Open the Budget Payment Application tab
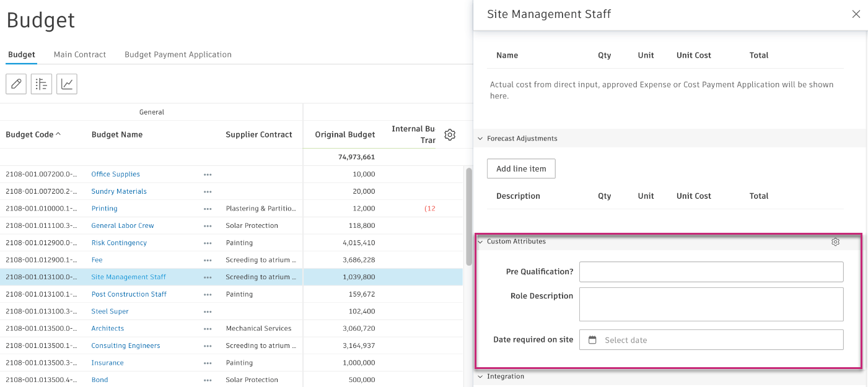The image size is (868, 387). click(178, 54)
